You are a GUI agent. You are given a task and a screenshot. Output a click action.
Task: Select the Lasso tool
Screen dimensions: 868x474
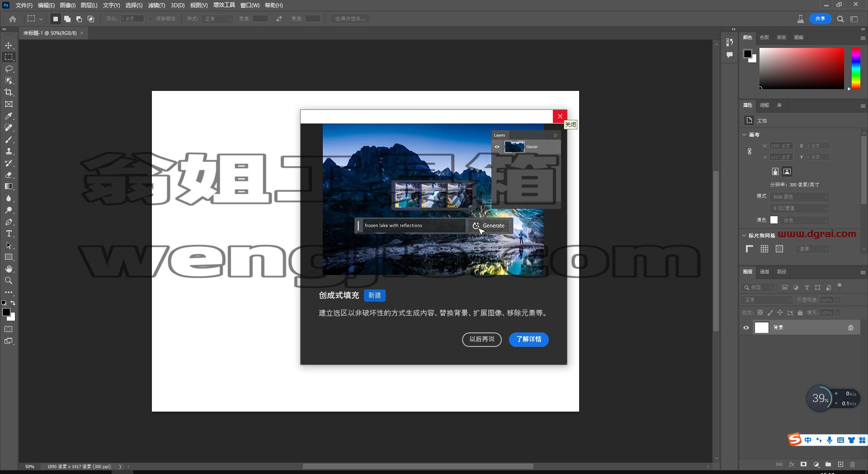[9, 69]
